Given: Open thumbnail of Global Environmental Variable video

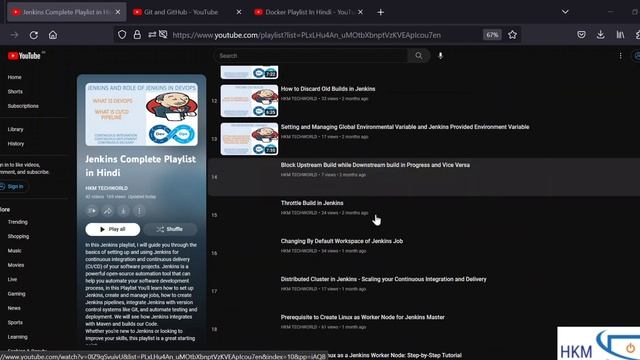Looking at the screenshot, I should [x=249, y=139].
